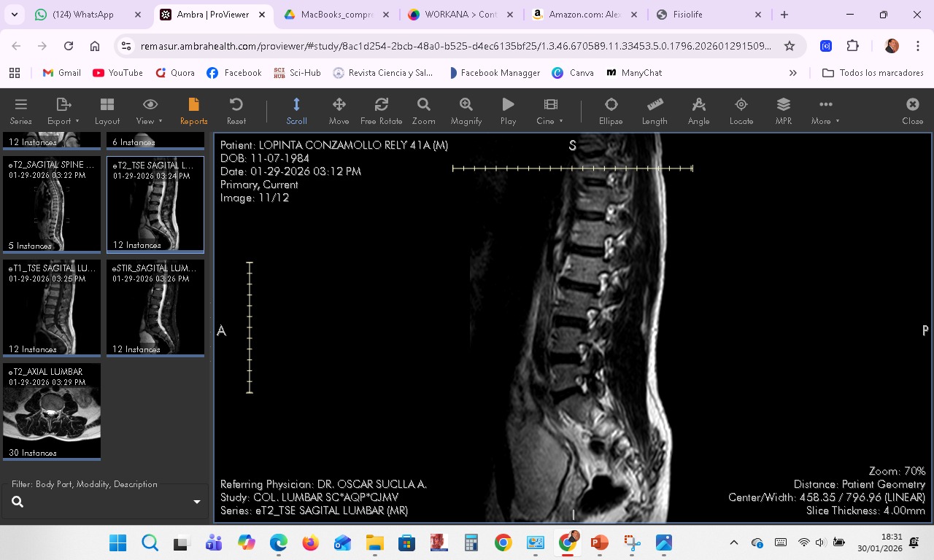
Task: Open the Export dropdown menu
Action: tap(63, 111)
